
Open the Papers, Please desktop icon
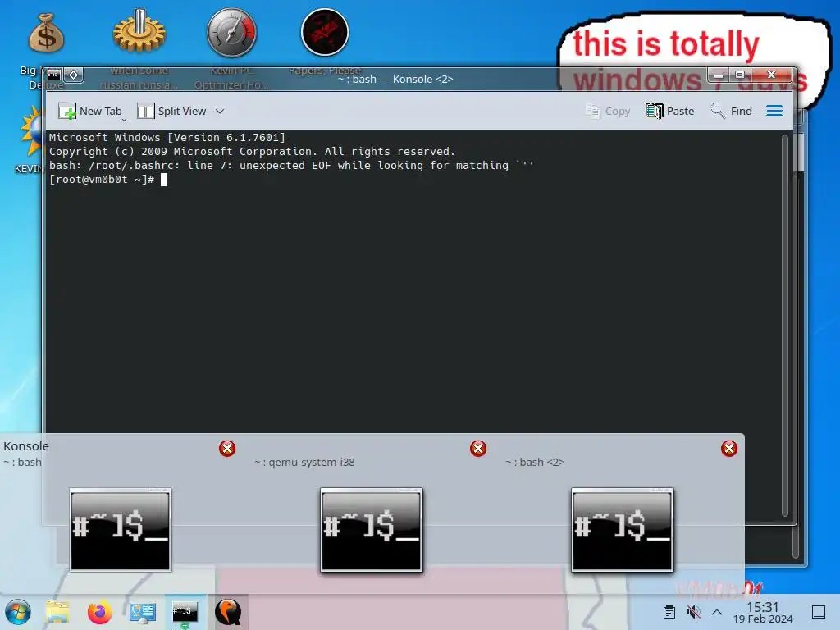tap(325, 32)
